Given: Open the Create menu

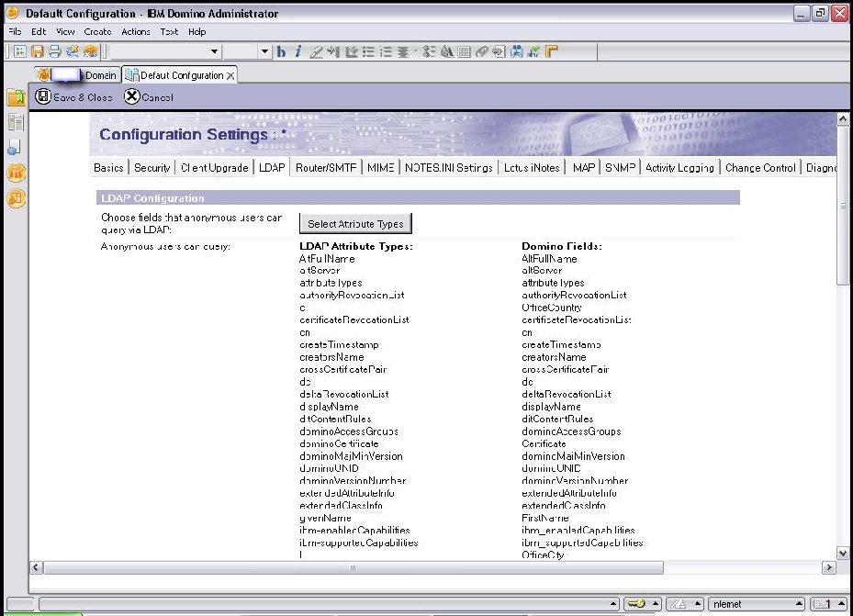Looking at the screenshot, I should (98, 31).
